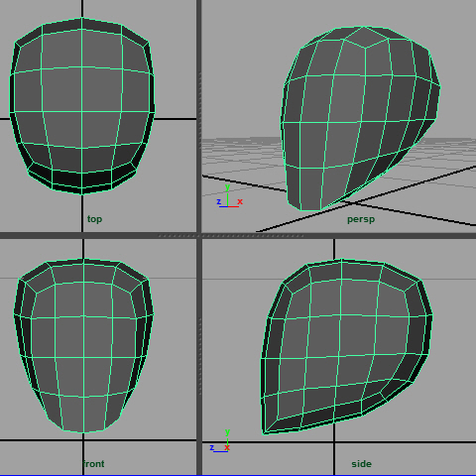Click the vertical divider between top and persp panes
This screenshot has height=476, width=476.
click(x=199, y=116)
